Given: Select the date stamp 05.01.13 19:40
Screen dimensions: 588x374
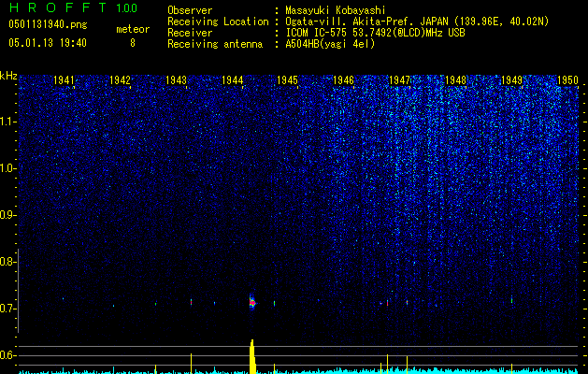Looking at the screenshot, I should [48, 43].
